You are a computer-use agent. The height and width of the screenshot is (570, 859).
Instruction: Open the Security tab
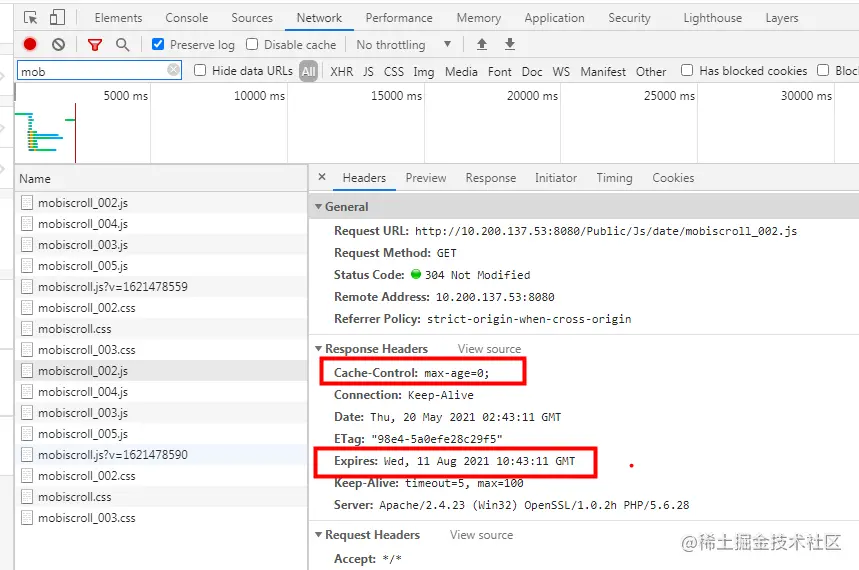629,18
